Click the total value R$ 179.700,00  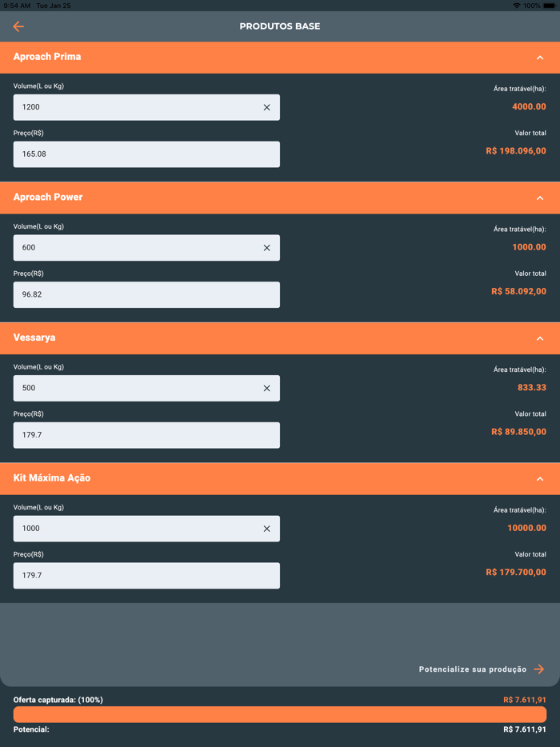coord(516,572)
